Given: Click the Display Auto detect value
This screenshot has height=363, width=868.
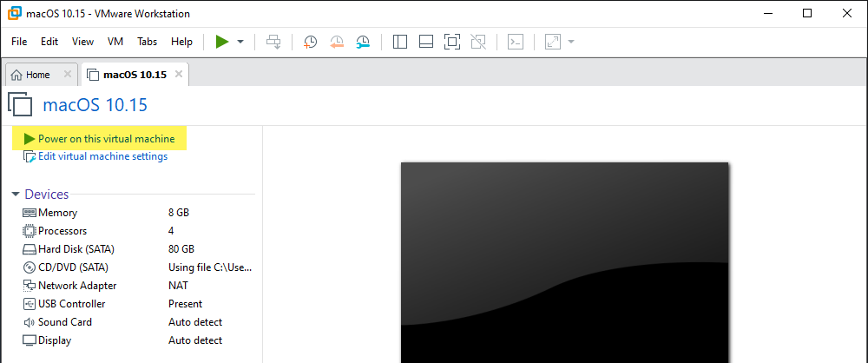Looking at the screenshot, I should click(194, 340).
